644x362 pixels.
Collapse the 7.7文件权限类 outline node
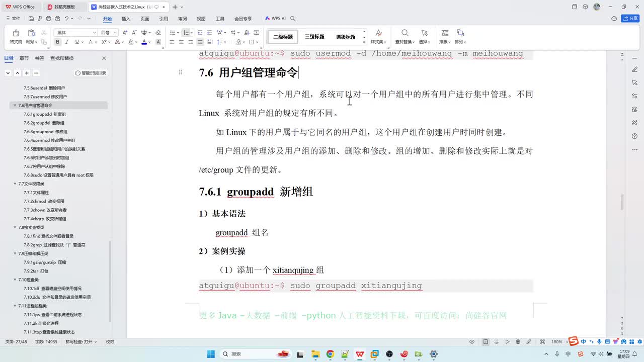tap(15, 184)
